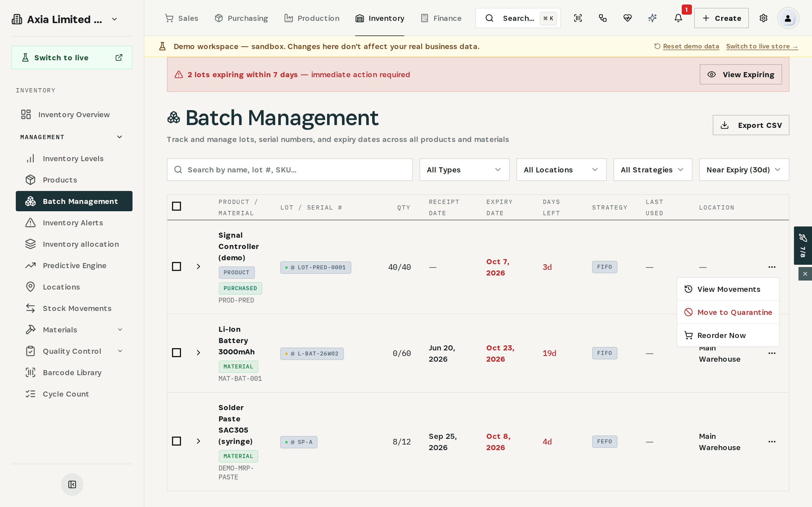Click the user profile avatar
812x507 pixels.
788,18
